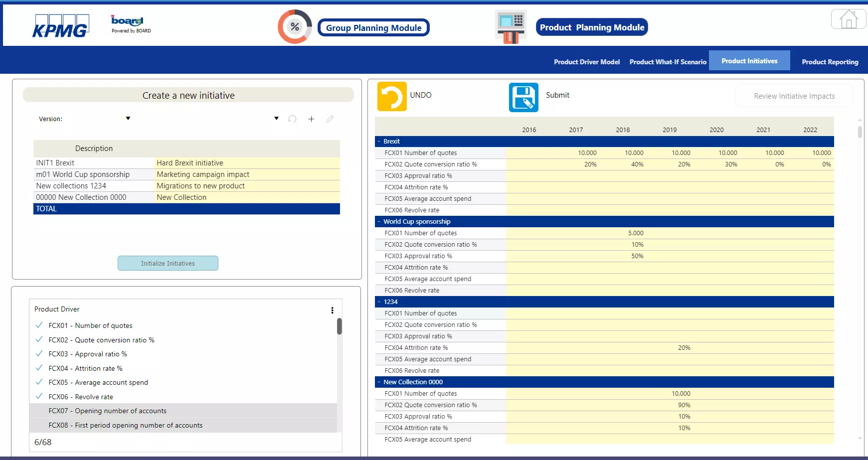Click the pencil edit icon

pyautogui.click(x=330, y=119)
